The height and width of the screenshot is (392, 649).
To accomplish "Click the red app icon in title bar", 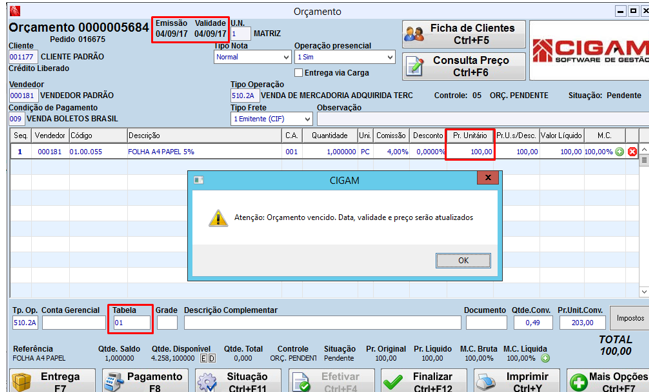I will (15, 11).
